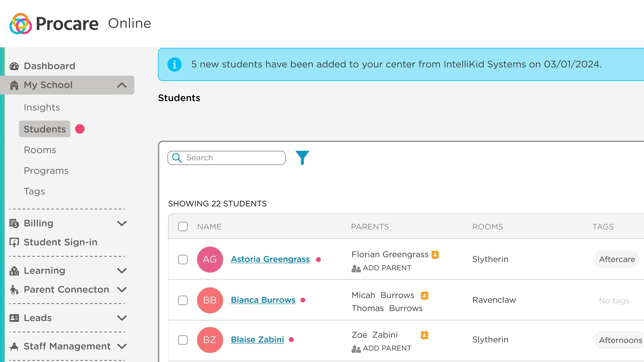Open the Rooms submenu item
Image resolution: width=644 pixels, height=362 pixels.
(40, 150)
